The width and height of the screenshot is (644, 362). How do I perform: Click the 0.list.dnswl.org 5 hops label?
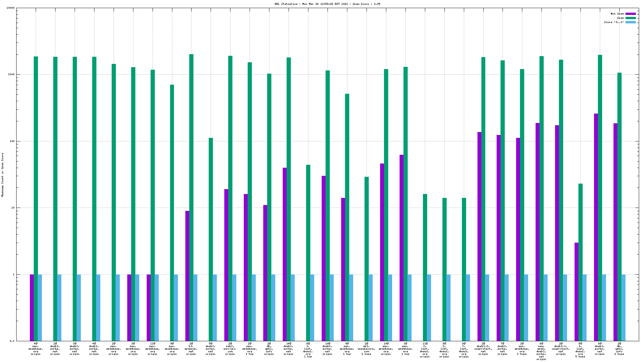[x=580, y=350]
